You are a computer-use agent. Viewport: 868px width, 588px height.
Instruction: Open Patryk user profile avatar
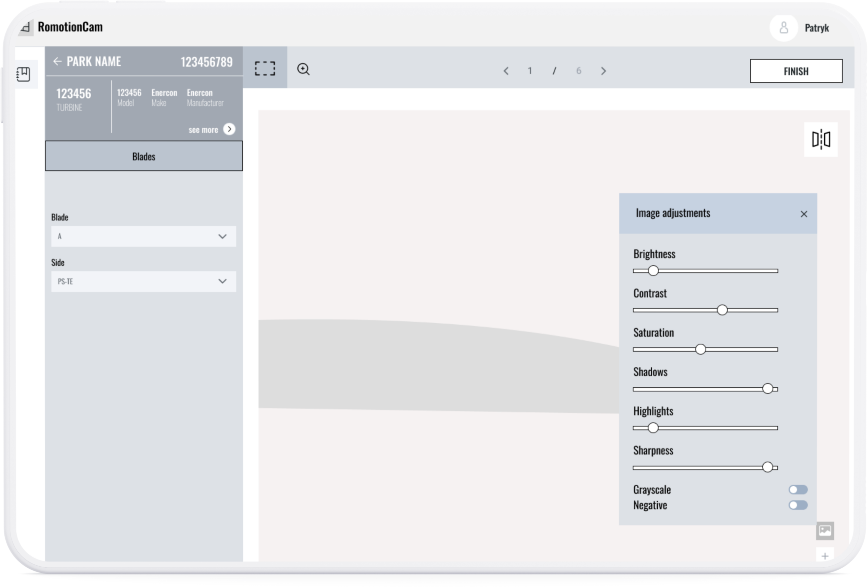click(784, 28)
